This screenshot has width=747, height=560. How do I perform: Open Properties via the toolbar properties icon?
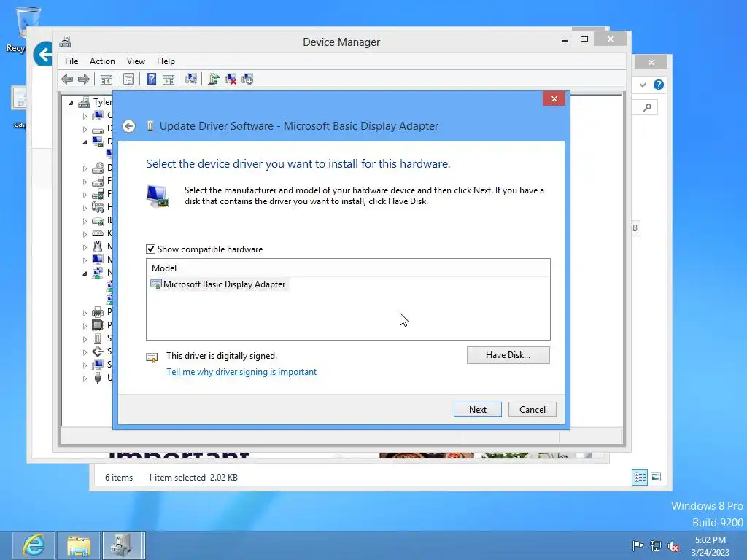(x=128, y=79)
